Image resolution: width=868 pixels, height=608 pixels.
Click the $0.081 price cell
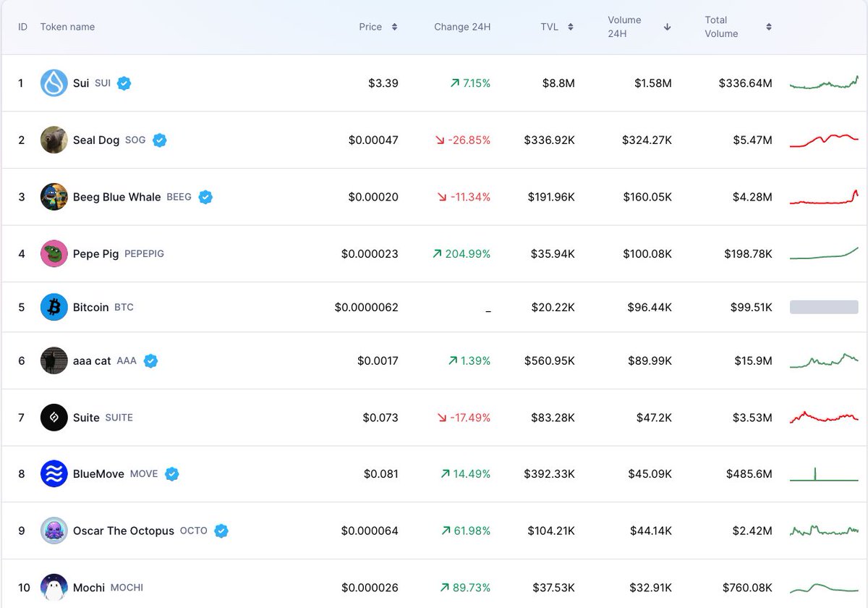(x=381, y=474)
